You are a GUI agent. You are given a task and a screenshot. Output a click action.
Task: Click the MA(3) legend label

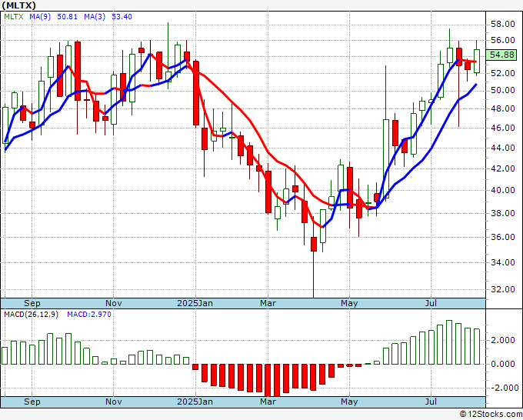click(95, 17)
